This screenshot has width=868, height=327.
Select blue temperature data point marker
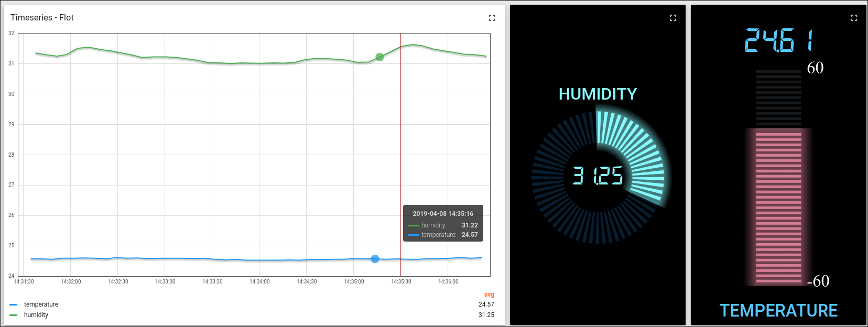(375, 259)
